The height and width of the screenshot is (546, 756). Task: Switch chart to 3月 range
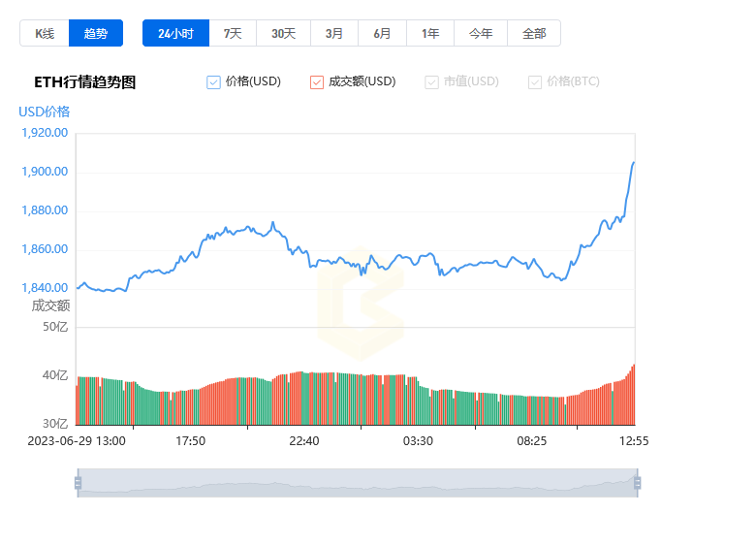pyautogui.click(x=334, y=33)
